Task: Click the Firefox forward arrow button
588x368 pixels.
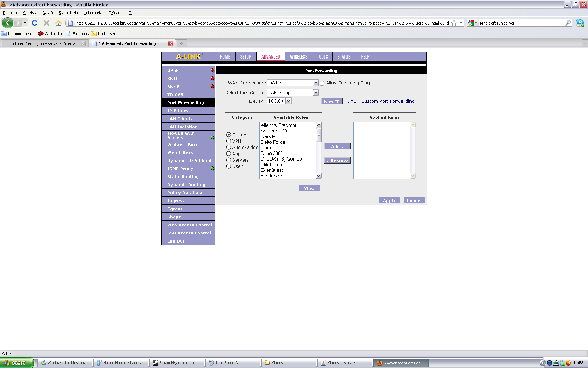Action: pos(18,23)
